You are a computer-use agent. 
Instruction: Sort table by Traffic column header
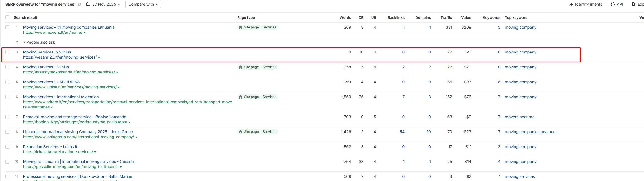[446, 17]
